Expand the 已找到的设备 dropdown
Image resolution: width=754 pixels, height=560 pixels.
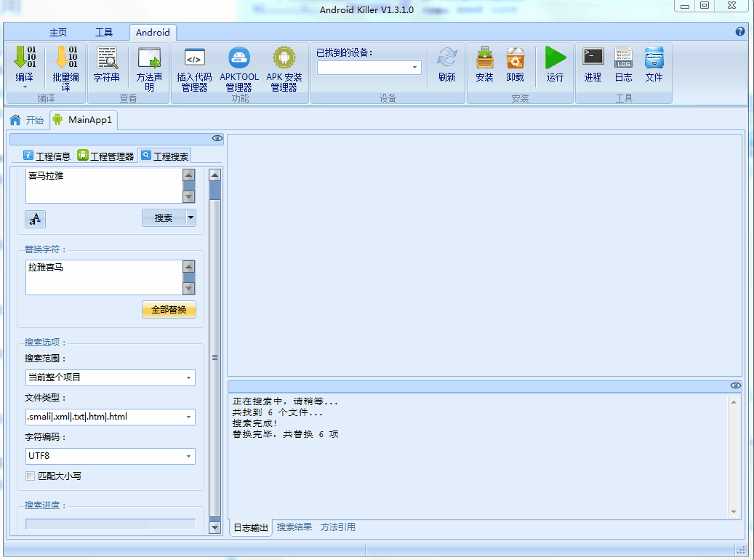(414, 68)
